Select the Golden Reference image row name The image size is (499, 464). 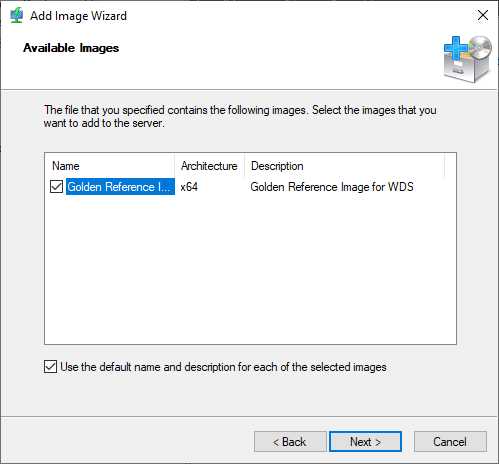coord(120,187)
